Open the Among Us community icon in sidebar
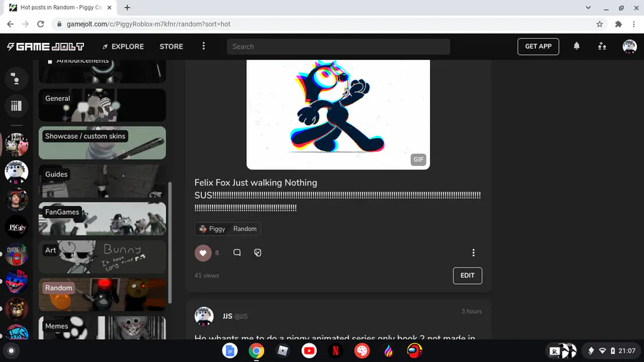The width and height of the screenshot is (644, 362). point(16,254)
